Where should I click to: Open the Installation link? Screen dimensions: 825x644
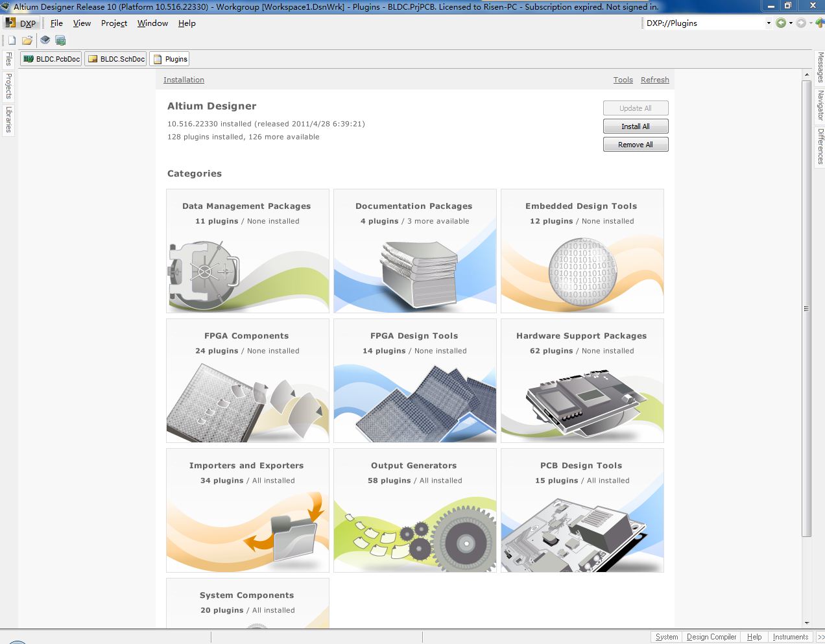184,80
